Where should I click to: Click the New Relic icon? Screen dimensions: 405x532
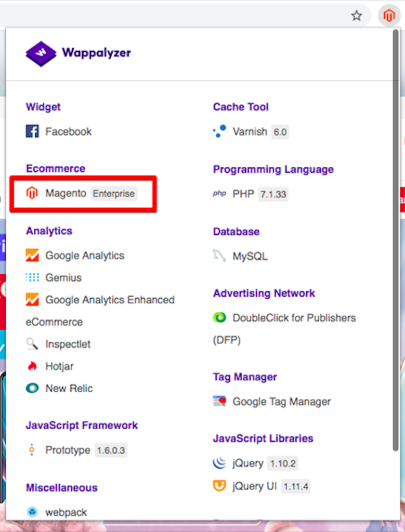pos(32,388)
